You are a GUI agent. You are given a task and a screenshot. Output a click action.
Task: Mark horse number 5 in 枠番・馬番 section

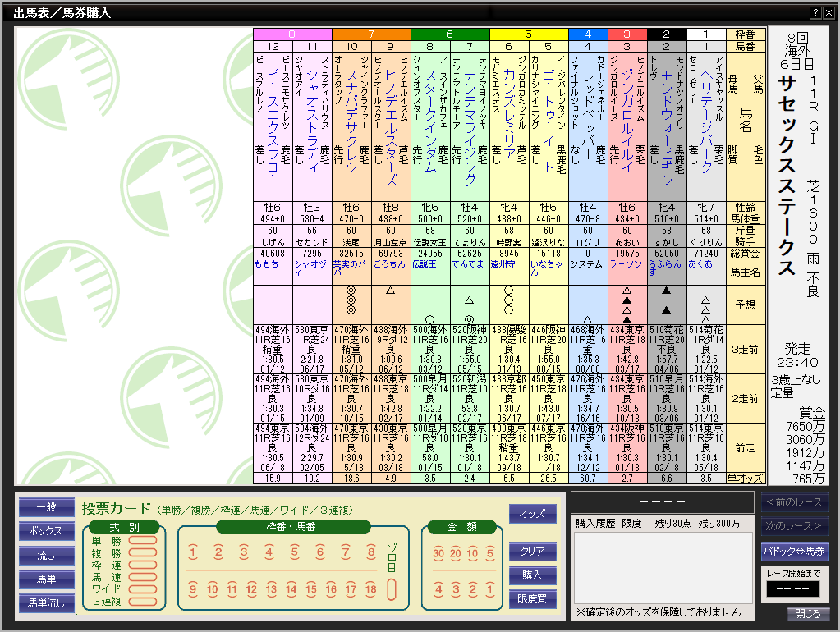pos(294,552)
